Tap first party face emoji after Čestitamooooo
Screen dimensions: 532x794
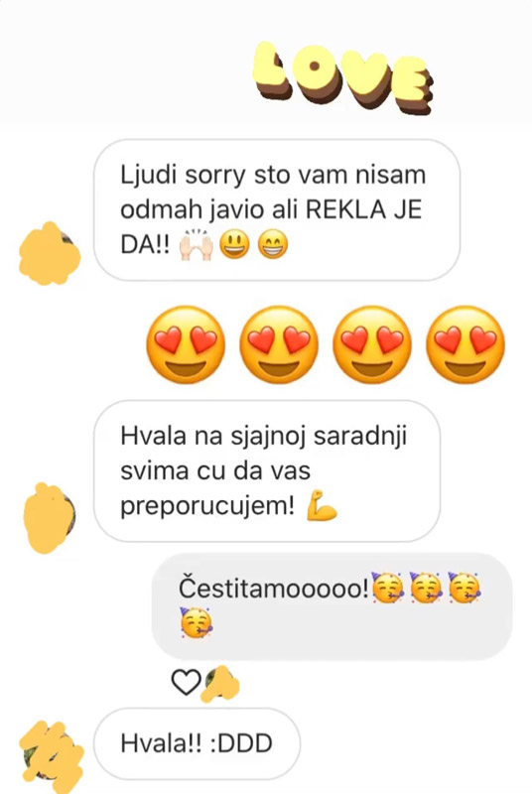pos(387,588)
